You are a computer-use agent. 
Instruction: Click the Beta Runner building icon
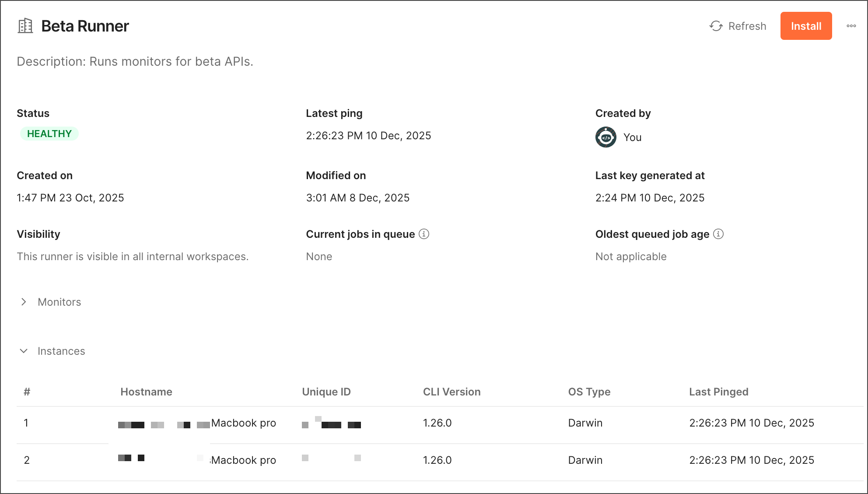point(25,26)
